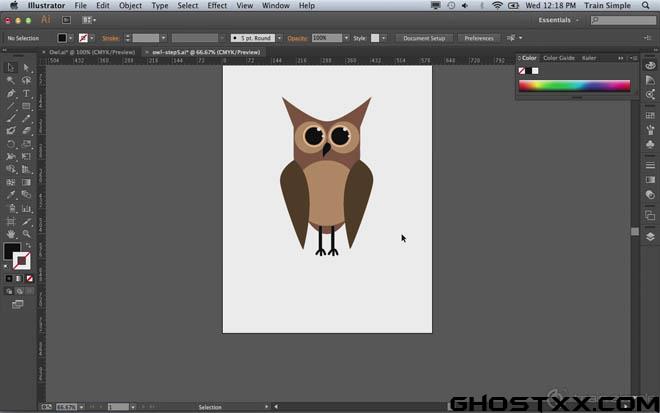Image resolution: width=660 pixels, height=413 pixels.
Task: Open the artboard navigation dropdown
Action: pos(133,407)
